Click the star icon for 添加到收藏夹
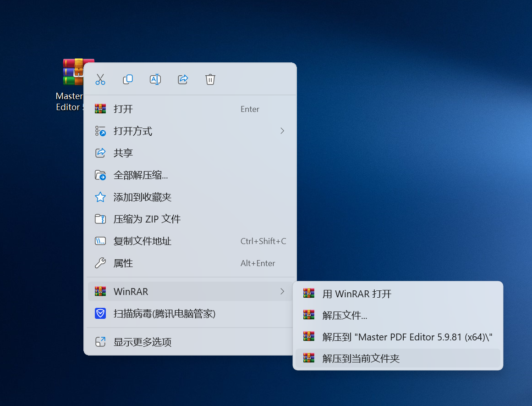The image size is (532, 406). [x=100, y=197]
